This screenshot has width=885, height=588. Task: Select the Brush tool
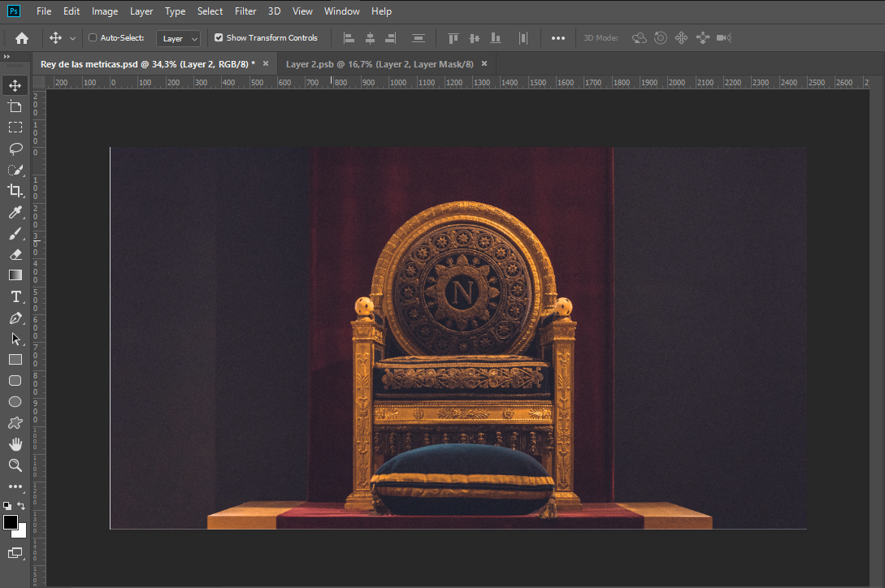pyautogui.click(x=15, y=233)
